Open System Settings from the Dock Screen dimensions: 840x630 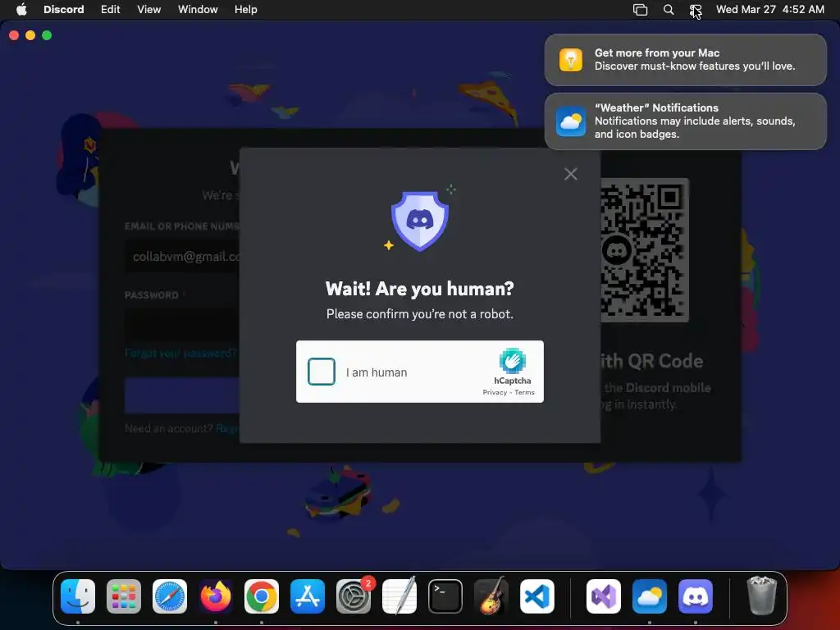[354, 596]
